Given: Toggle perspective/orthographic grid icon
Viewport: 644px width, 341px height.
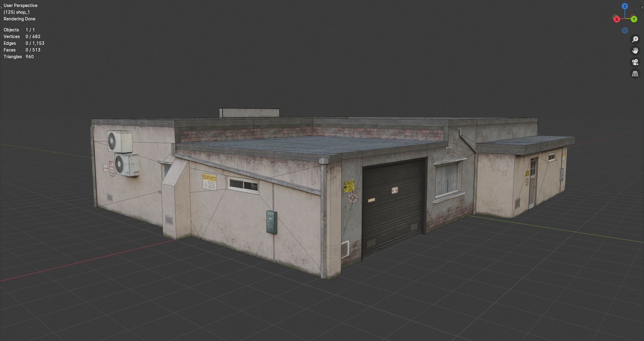Looking at the screenshot, I should [635, 74].
